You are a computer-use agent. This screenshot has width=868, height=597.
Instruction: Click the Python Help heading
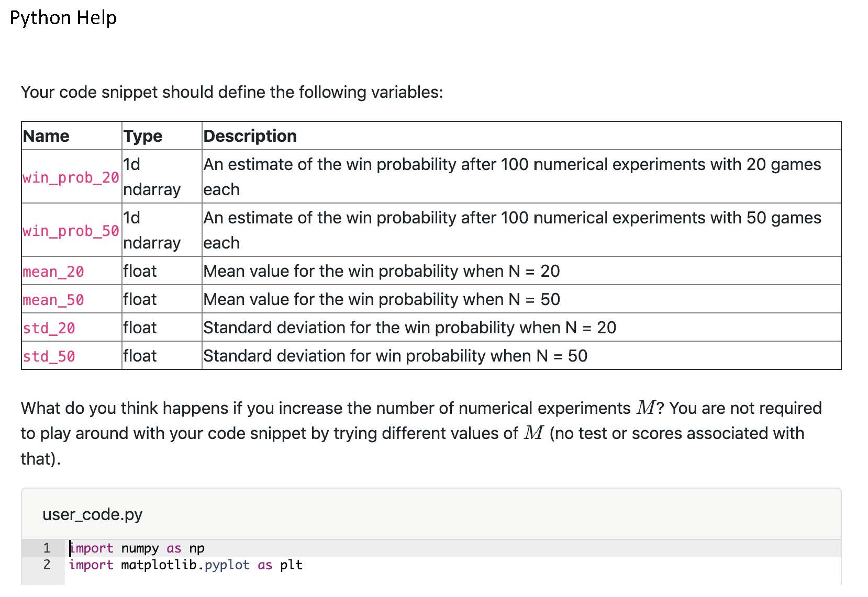pyautogui.click(x=63, y=18)
